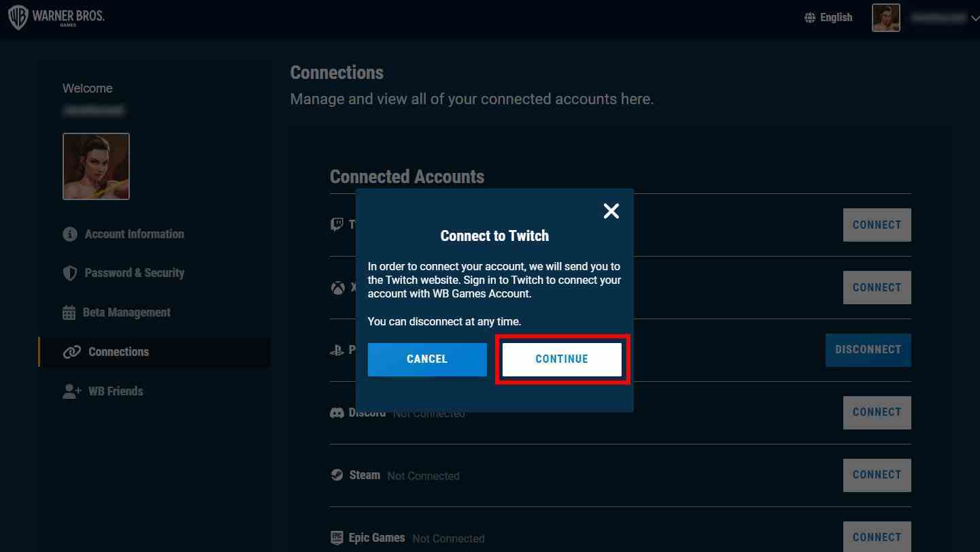Expand the account menu chevron
The image size is (980, 552).
[975, 18]
